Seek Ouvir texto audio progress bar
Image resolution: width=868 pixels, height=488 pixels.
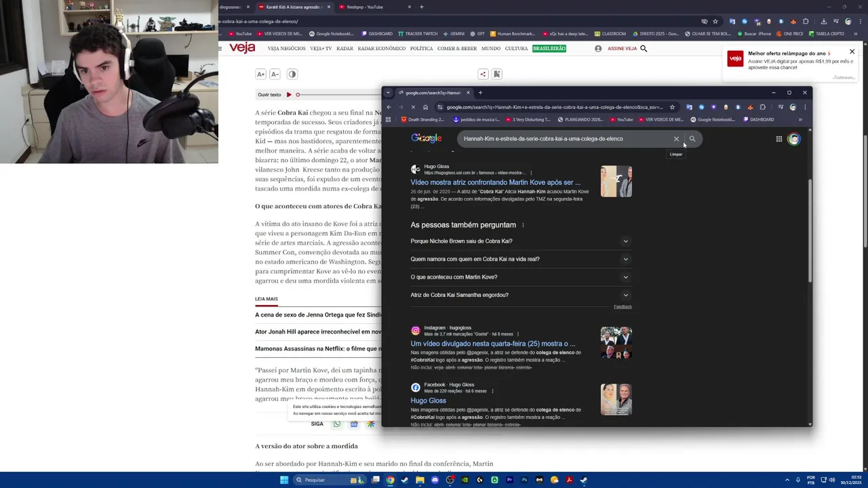click(339, 95)
